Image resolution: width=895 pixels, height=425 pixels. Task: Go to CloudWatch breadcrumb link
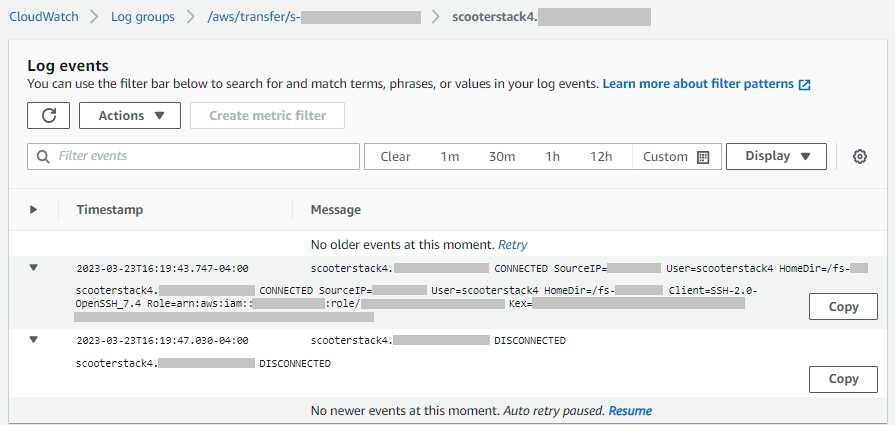coord(43,17)
